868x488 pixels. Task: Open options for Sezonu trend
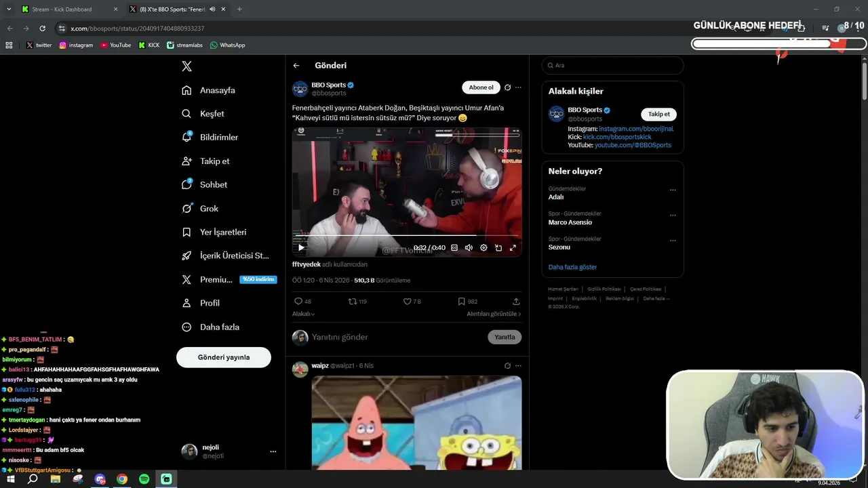(673, 241)
